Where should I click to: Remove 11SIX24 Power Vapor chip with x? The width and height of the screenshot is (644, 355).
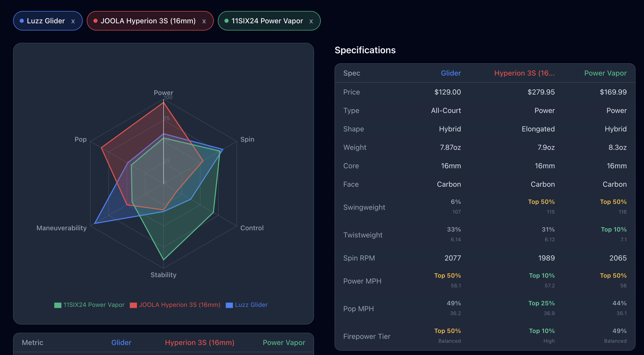coord(311,21)
